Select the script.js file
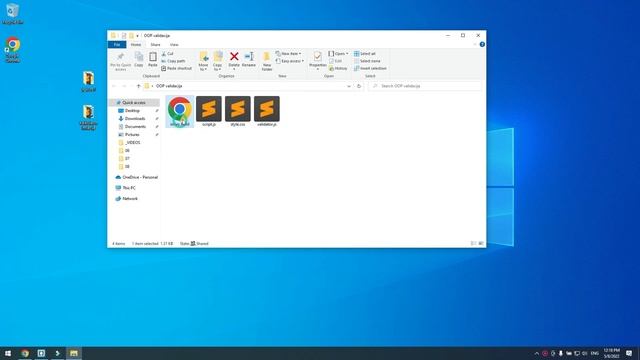The height and width of the screenshot is (360, 640). click(209, 111)
